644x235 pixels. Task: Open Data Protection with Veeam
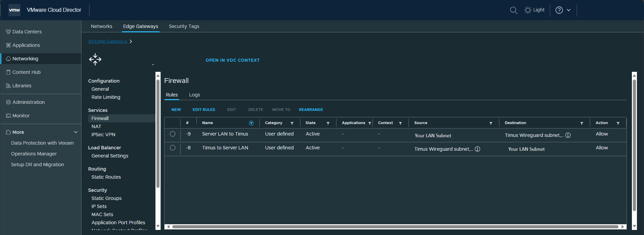point(42,143)
